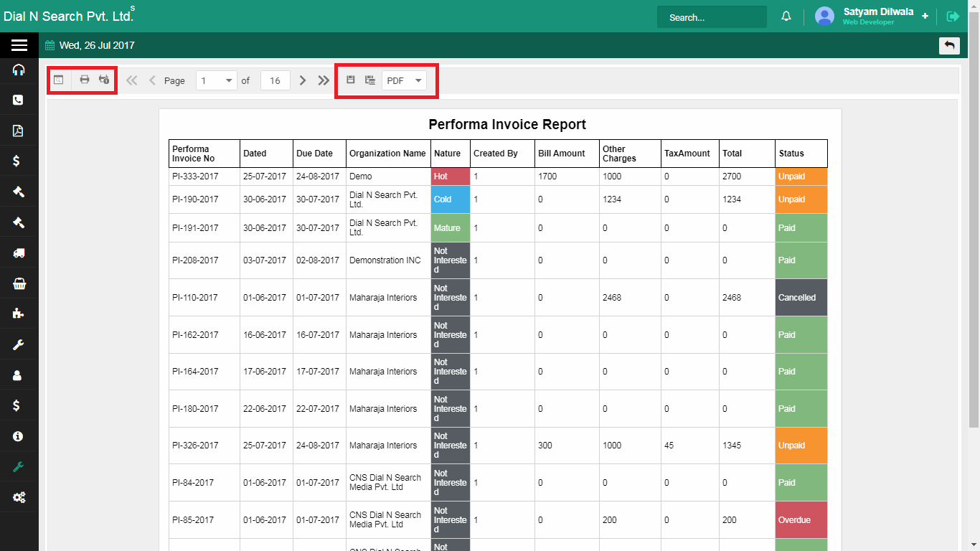Open the hamburger menu in the sidebar
Viewport: 980px width, 551px height.
19,45
